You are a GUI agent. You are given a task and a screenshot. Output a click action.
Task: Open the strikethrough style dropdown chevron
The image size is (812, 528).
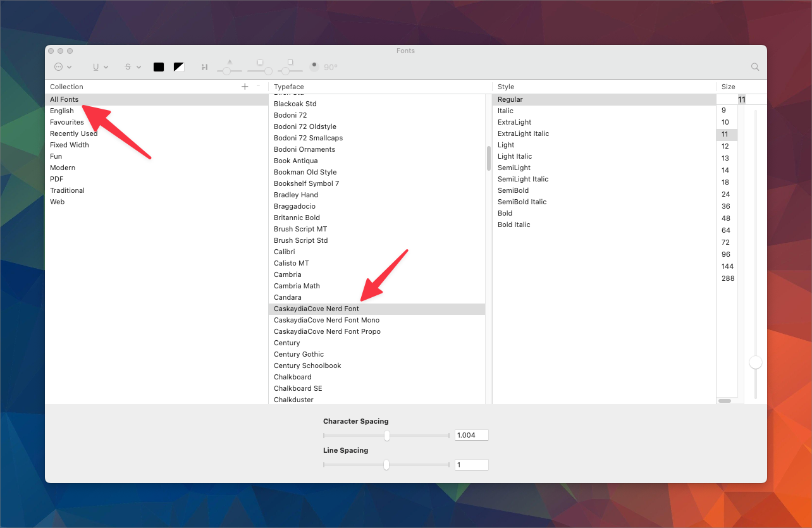coord(138,67)
